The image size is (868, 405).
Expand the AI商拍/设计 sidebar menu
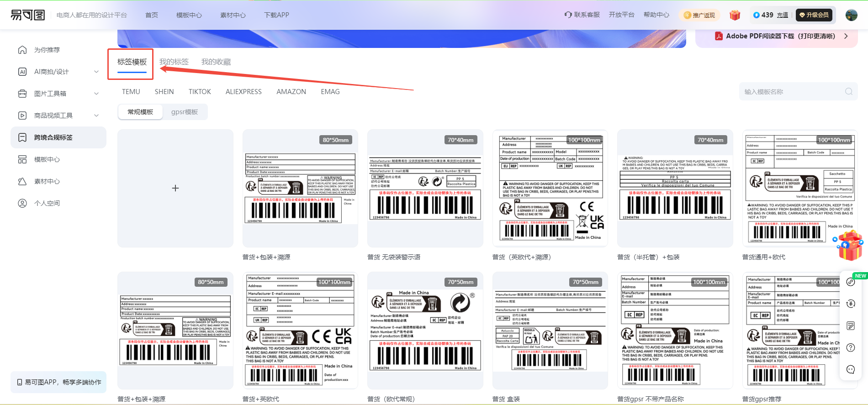96,72
